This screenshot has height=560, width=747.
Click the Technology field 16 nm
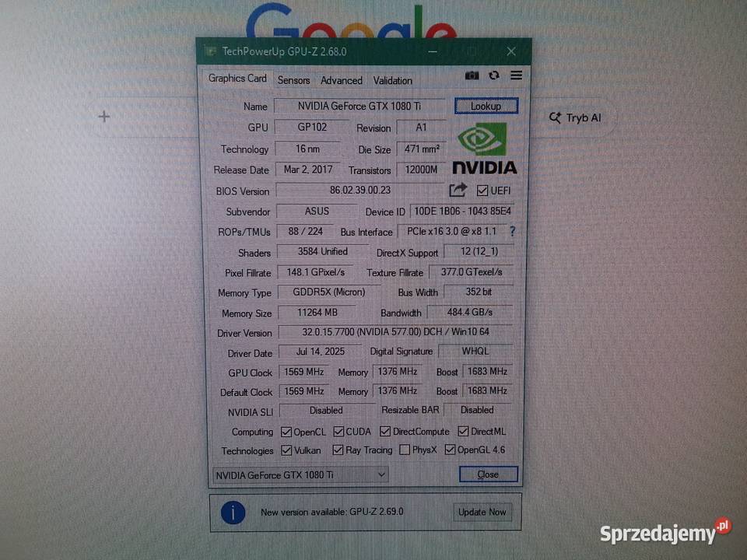pyautogui.click(x=308, y=149)
